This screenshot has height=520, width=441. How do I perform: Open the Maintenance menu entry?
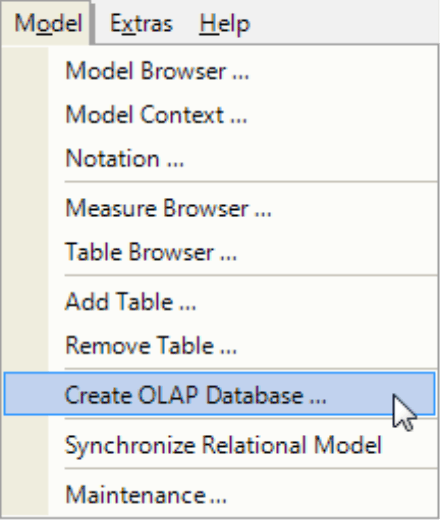[220, 495]
